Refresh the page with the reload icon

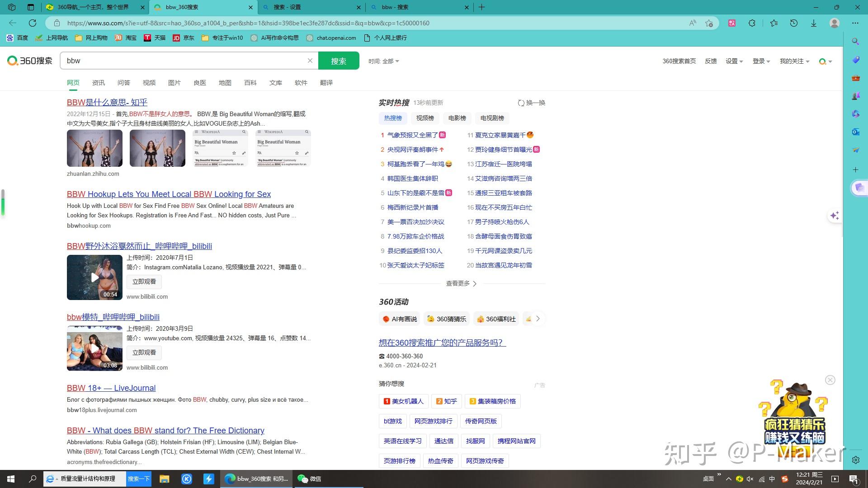[33, 23]
